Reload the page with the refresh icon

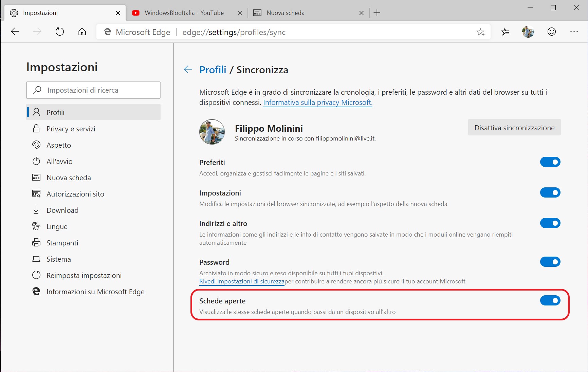point(60,32)
